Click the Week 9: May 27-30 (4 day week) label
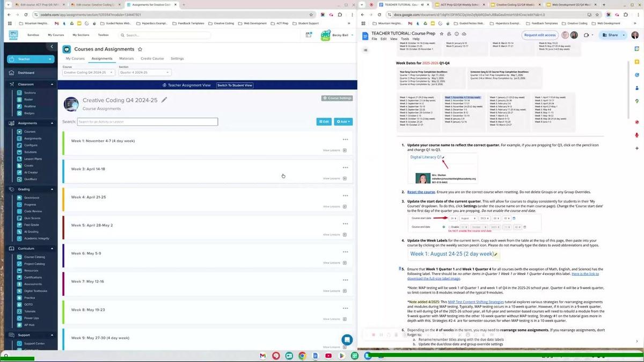 tap(100, 338)
